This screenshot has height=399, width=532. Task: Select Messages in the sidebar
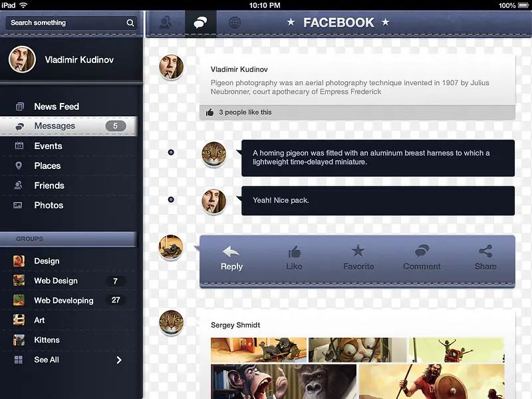point(55,126)
